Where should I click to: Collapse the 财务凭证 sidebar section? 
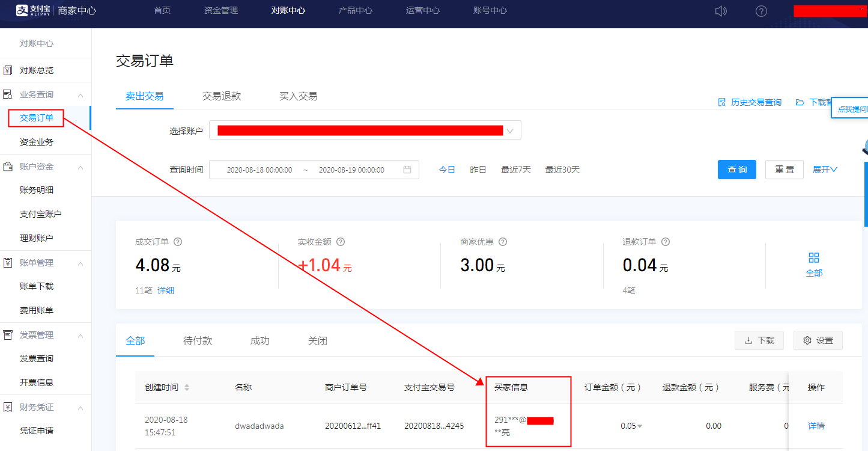point(80,407)
